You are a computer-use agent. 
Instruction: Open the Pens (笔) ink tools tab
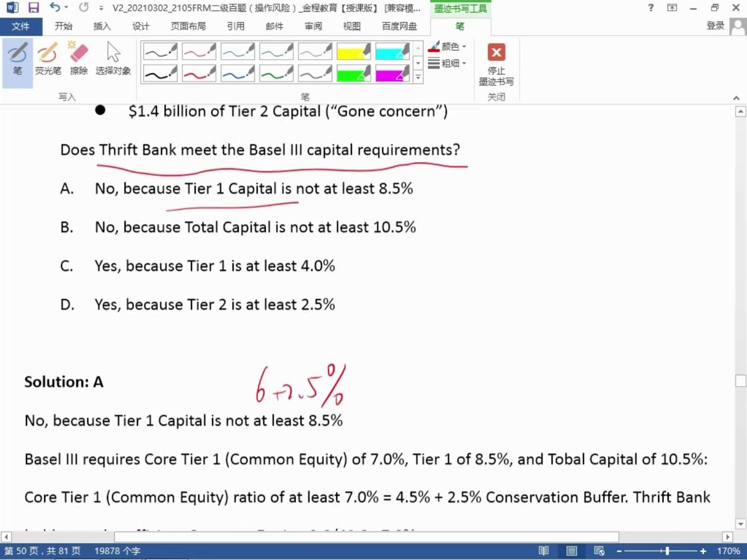460,26
